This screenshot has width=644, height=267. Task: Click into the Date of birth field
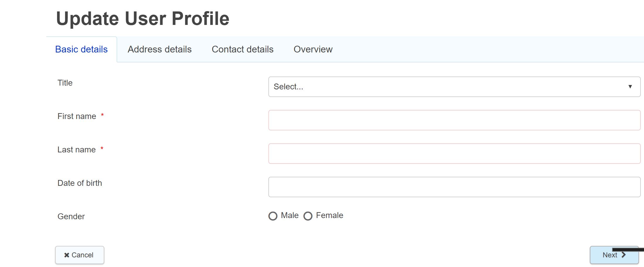click(454, 187)
